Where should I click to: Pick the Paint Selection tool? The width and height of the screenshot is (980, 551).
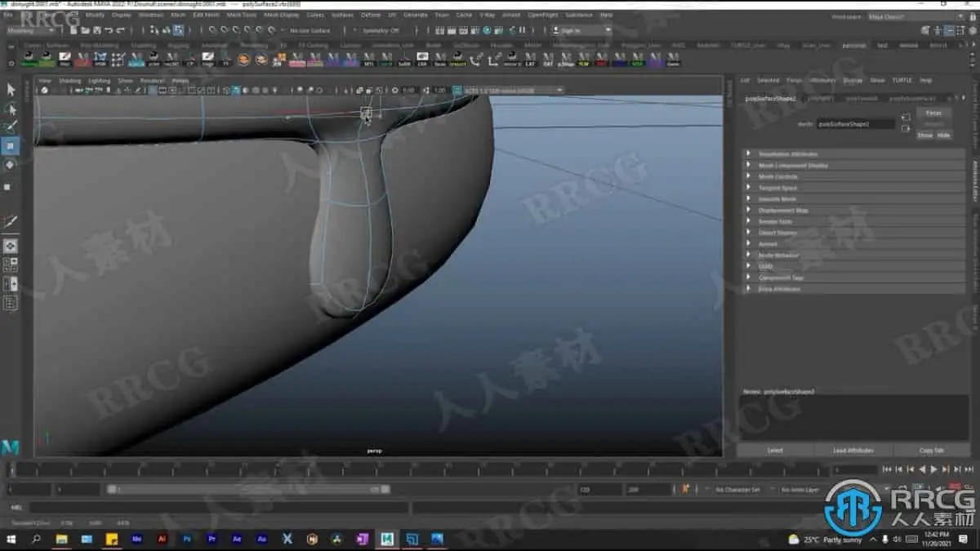pos(11,127)
